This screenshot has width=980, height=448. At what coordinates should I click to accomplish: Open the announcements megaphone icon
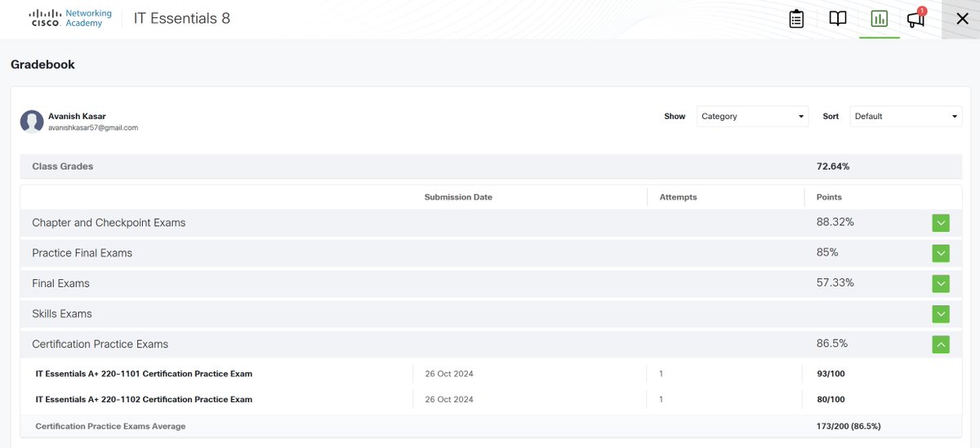[x=916, y=18]
